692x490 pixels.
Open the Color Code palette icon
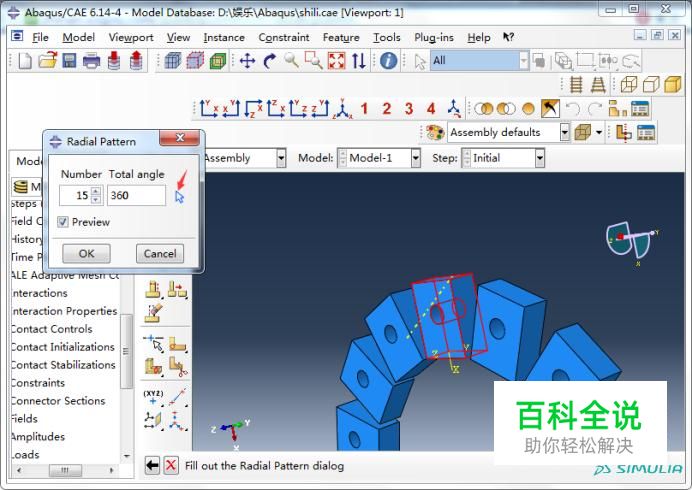click(x=435, y=132)
